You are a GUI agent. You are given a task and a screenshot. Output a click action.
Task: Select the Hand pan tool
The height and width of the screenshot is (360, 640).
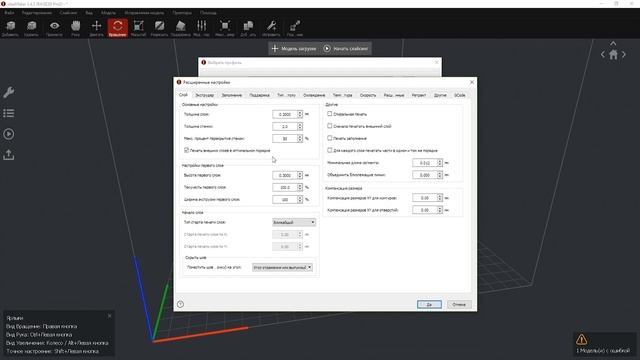76,26
